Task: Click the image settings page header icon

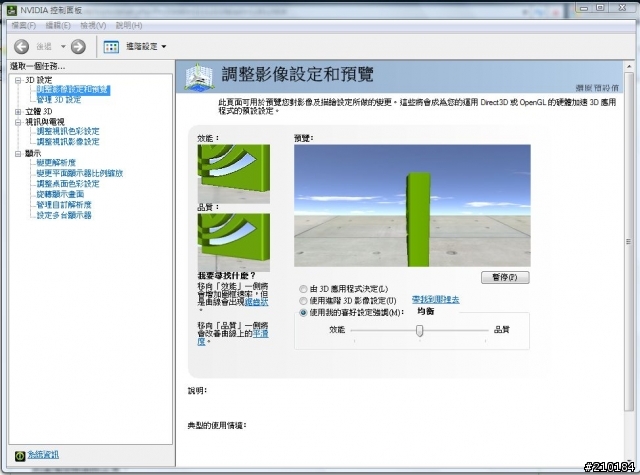Action: 199,77
